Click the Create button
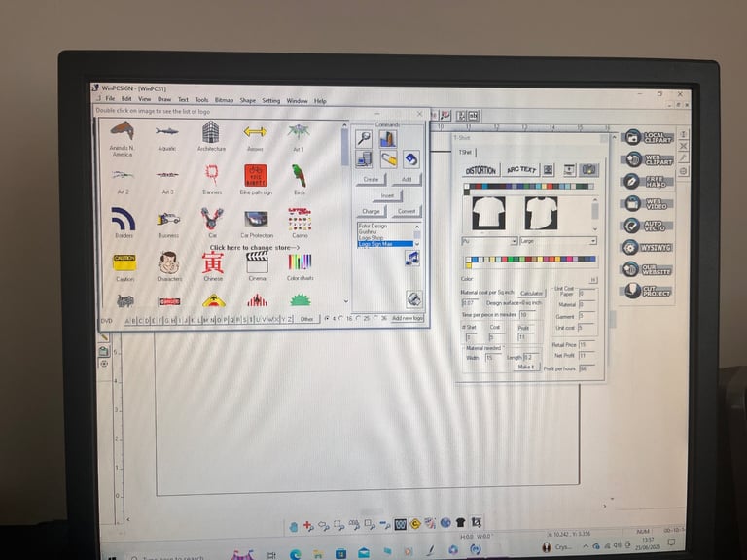This screenshot has width=747, height=560. click(371, 180)
